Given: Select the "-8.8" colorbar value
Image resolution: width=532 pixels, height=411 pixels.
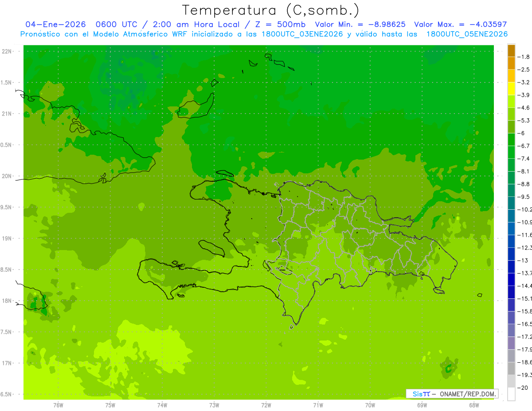Looking at the screenshot, I should point(524,184).
